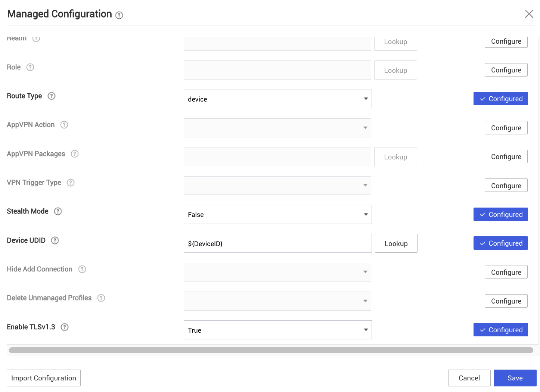
Task: Click Lookup button beside Device UDID
Action: 396,244
